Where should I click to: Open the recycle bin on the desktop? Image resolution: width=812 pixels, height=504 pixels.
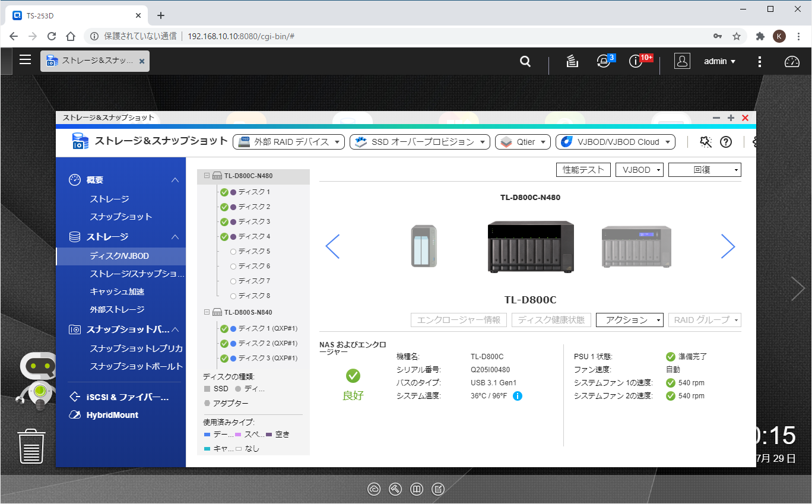(x=31, y=446)
